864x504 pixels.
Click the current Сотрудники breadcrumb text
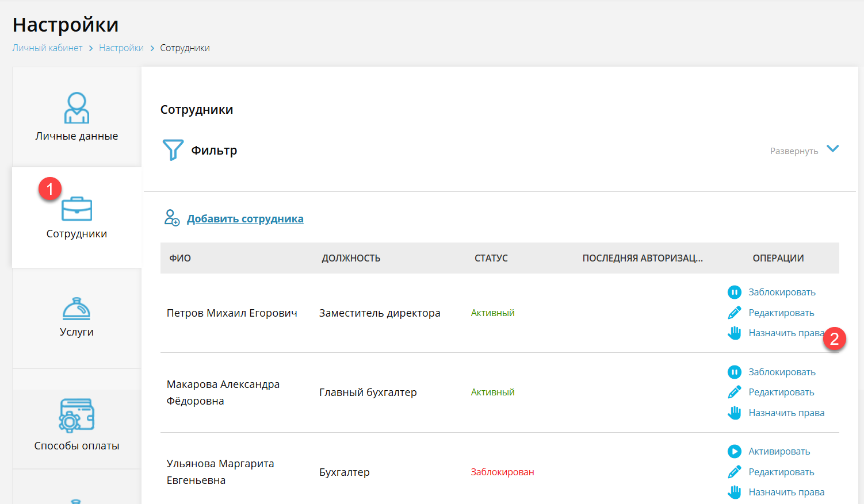point(185,48)
